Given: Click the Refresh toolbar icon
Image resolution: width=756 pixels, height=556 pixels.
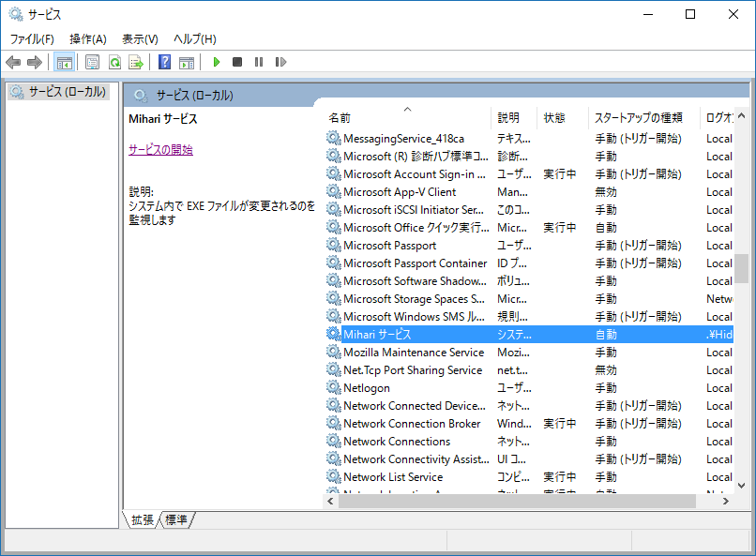Looking at the screenshot, I should click(x=114, y=62).
